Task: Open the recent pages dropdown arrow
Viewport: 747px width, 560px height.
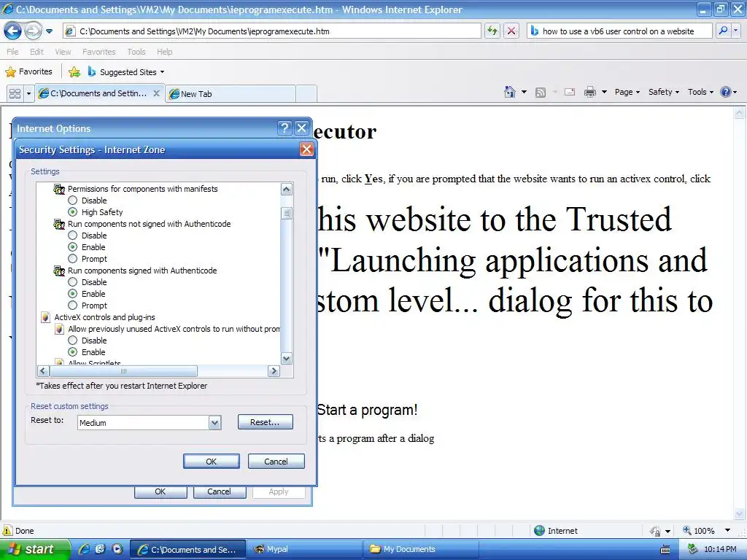Action: click(49, 31)
